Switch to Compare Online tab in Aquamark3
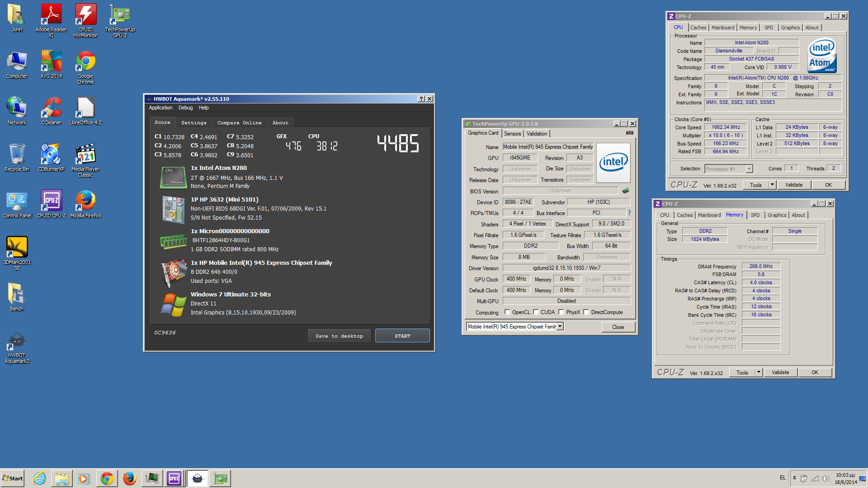 [x=239, y=123]
